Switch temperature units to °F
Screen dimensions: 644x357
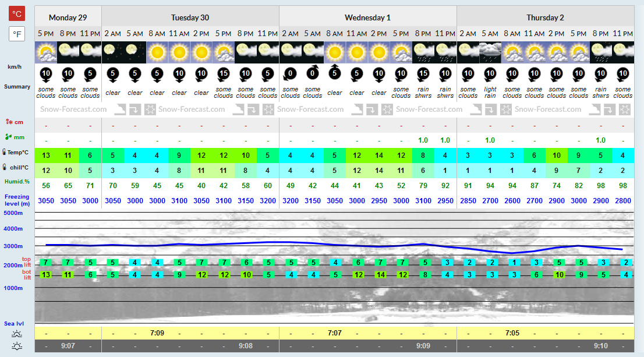click(17, 34)
